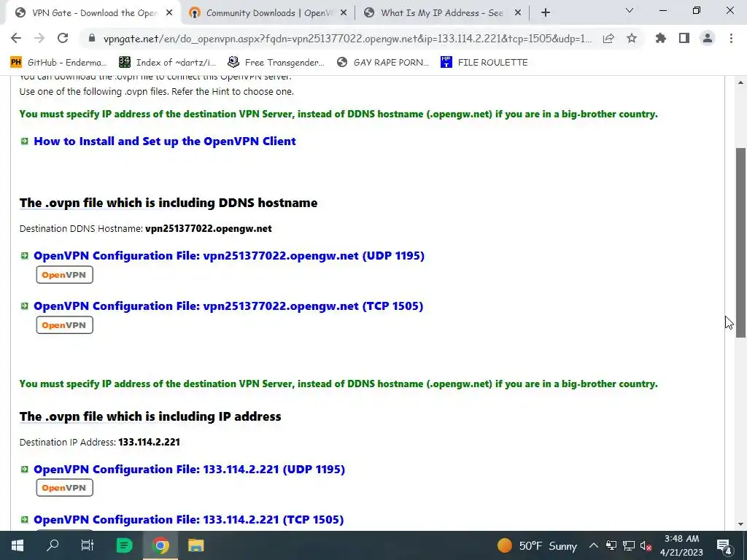The height and width of the screenshot is (560, 747).
Task: Click the Chrome taskbar icon
Action: click(x=160, y=545)
